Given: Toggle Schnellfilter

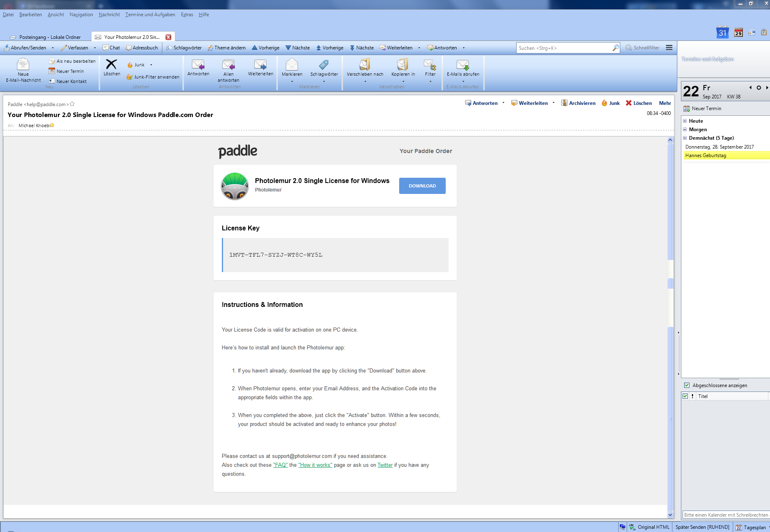Looking at the screenshot, I should pyautogui.click(x=642, y=48).
